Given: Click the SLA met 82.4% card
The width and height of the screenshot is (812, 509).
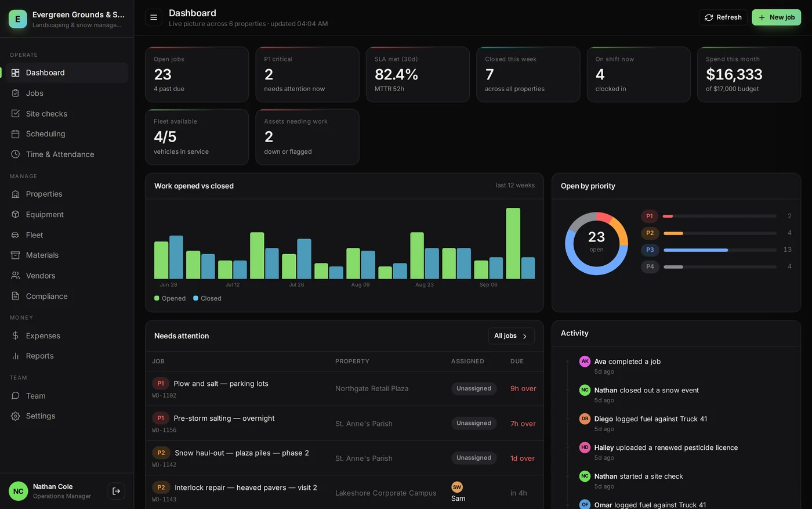Looking at the screenshot, I should tap(418, 74).
